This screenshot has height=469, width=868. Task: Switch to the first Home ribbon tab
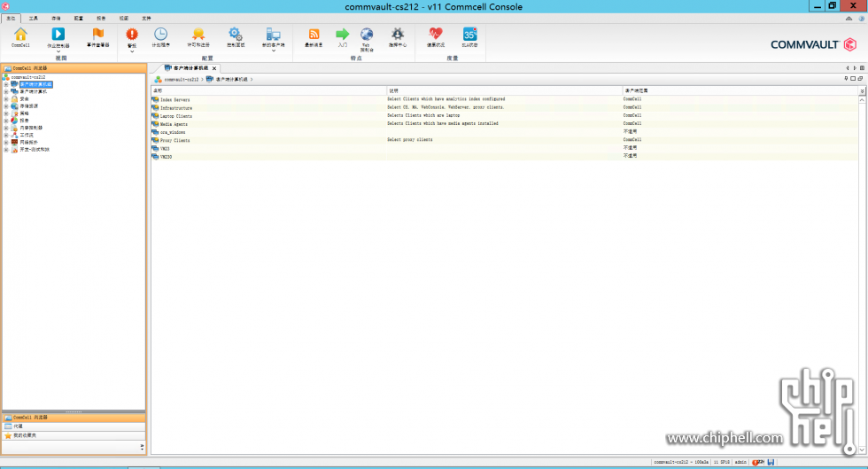click(x=11, y=19)
